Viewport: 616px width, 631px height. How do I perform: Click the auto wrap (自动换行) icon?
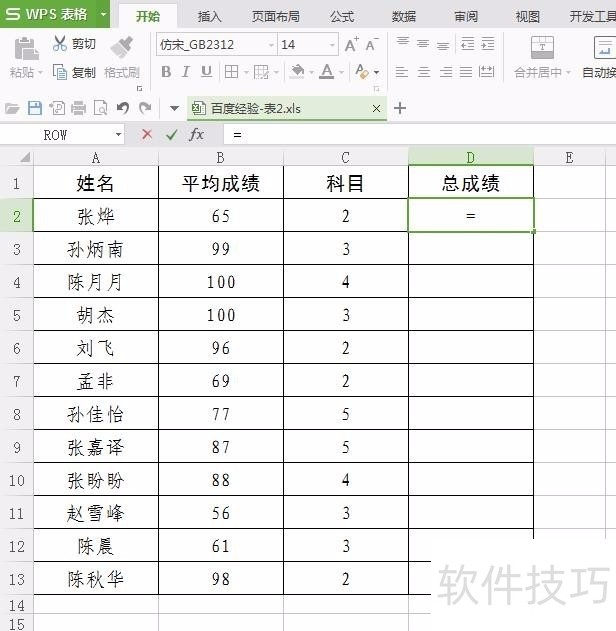click(605, 47)
